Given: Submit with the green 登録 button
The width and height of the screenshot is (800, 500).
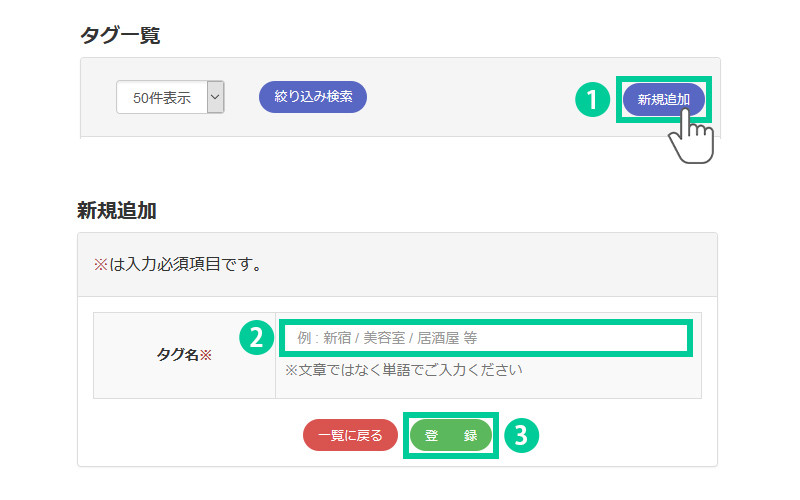Looking at the screenshot, I should (x=451, y=436).
